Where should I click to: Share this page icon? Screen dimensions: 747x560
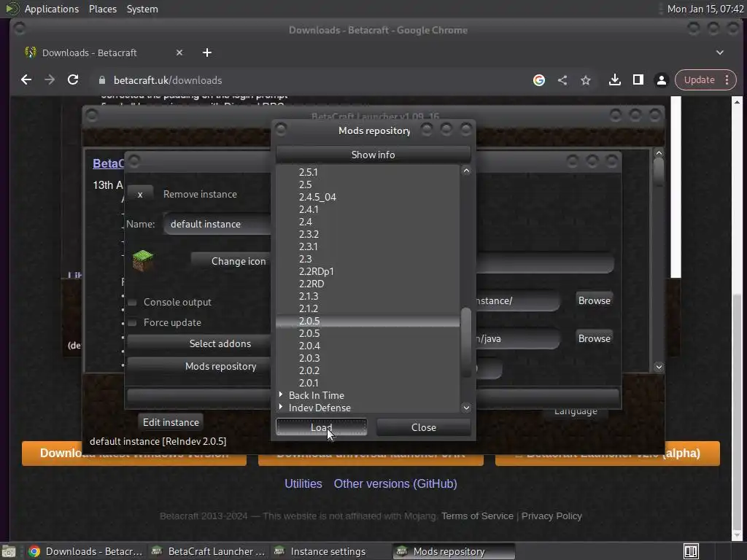pos(562,80)
